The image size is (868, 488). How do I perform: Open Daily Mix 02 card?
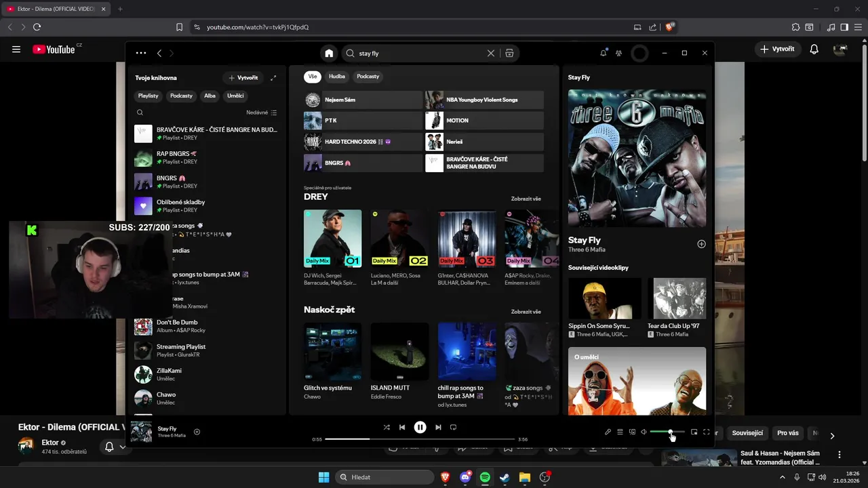399,247
